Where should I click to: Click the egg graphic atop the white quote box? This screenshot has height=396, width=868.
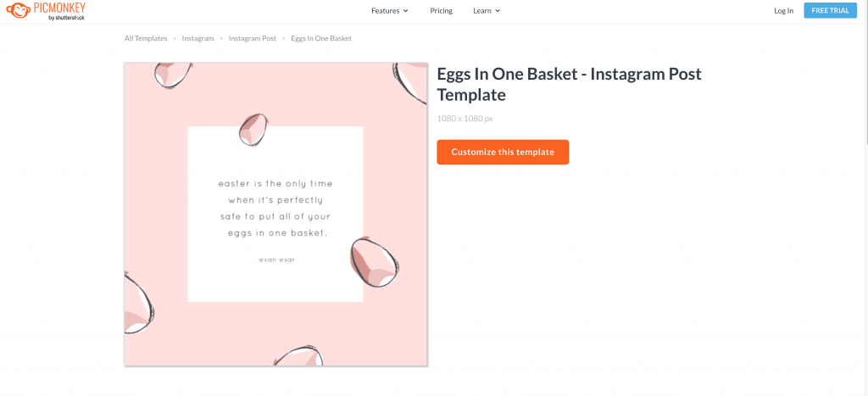253,130
